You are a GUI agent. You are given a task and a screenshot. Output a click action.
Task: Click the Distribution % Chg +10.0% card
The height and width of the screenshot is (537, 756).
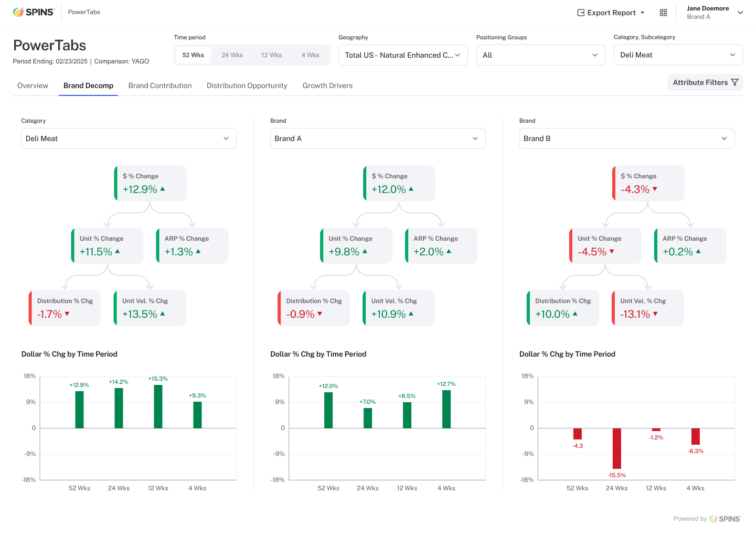(563, 308)
